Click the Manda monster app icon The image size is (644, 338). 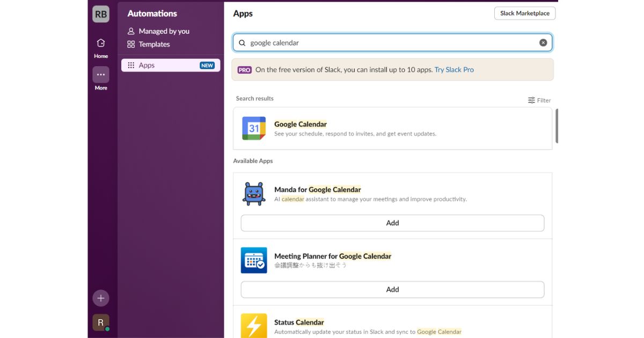point(254,194)
